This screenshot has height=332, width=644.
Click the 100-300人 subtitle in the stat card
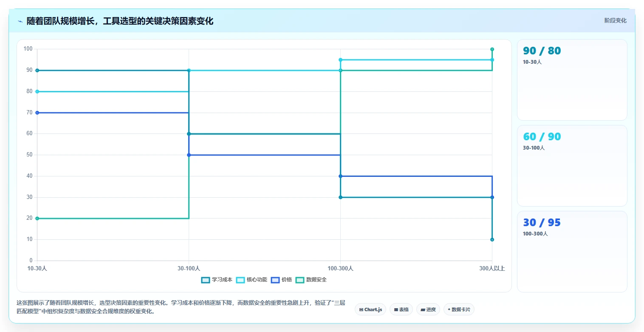tap(535, 234)
